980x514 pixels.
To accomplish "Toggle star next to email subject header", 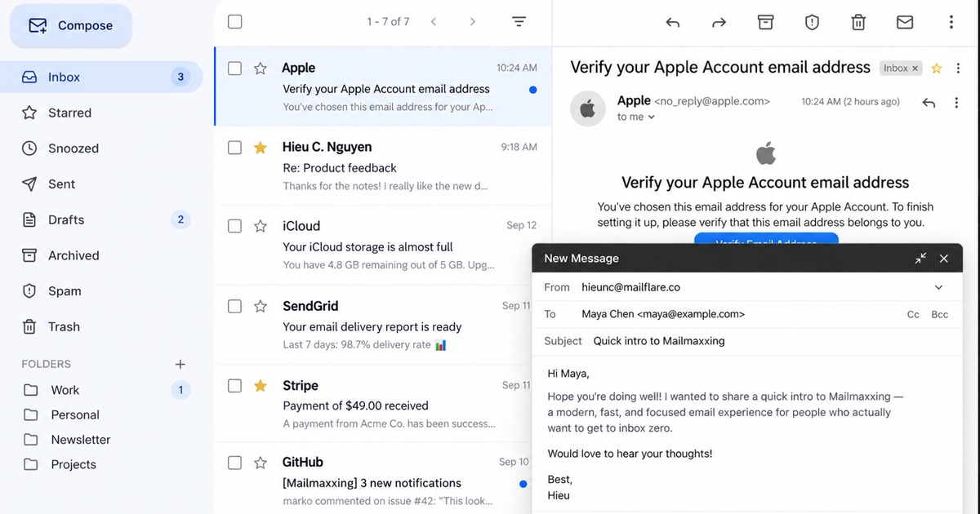I will (937, 69).
